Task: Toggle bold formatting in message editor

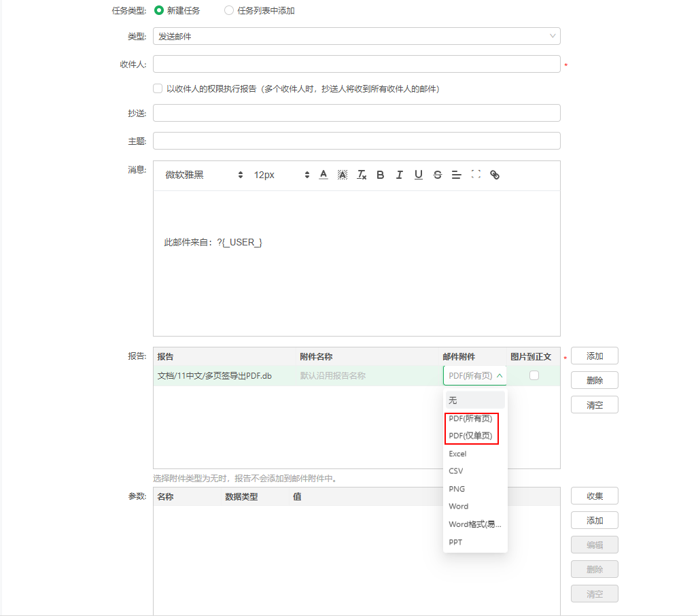Action: coord(380,175)
